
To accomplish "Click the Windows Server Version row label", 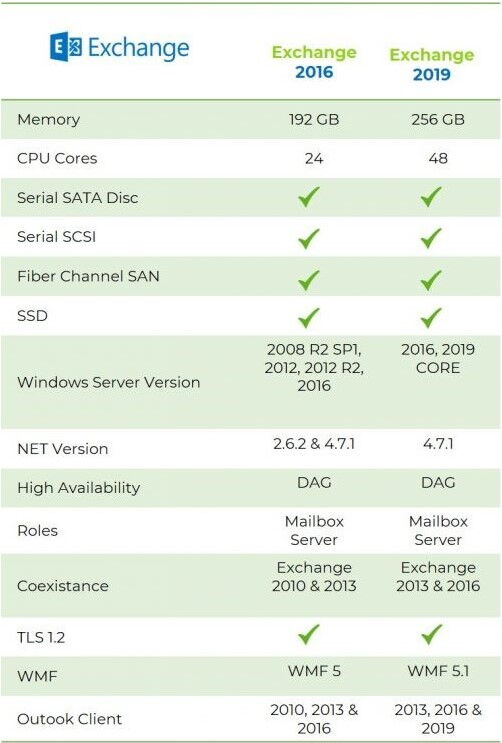I will (x=109, y=382).
